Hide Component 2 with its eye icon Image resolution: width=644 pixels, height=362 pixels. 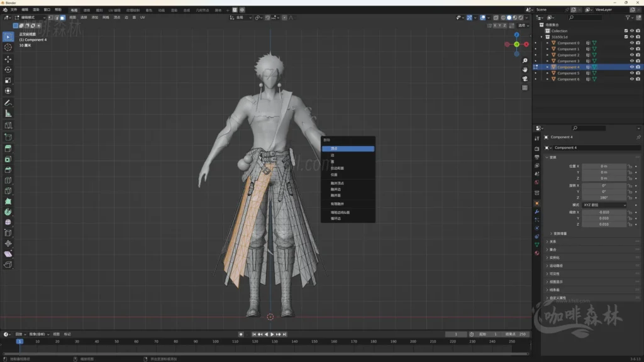631,55
